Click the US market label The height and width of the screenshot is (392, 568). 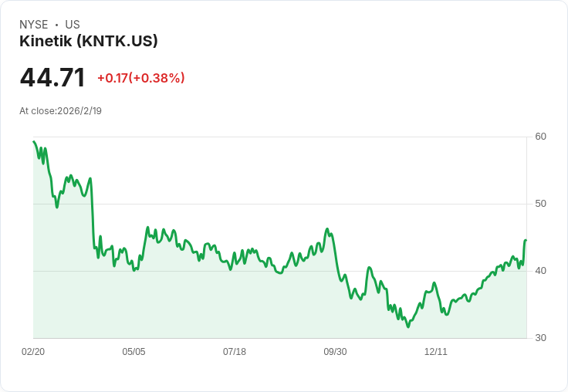click(73, 25)
